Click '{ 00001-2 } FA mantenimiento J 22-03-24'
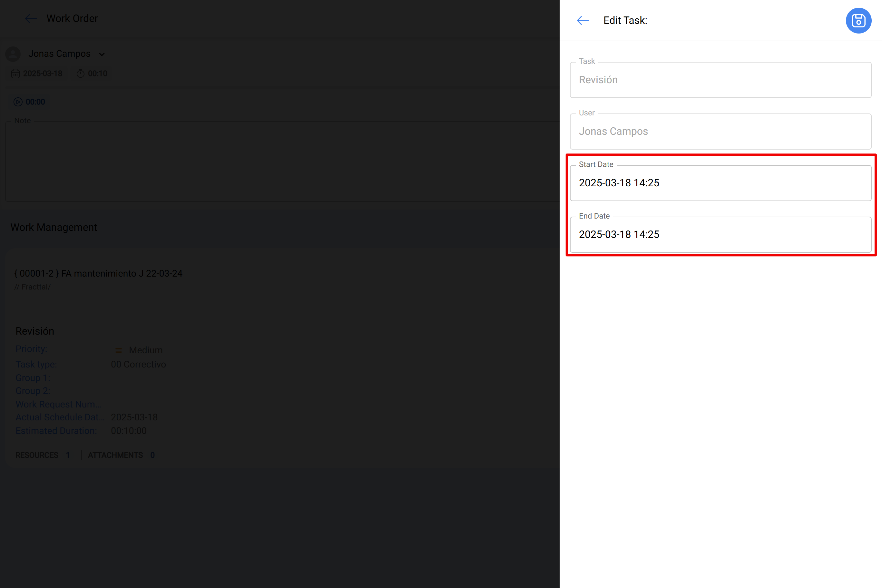Viewport: 882px width, 588px height. 98,273
